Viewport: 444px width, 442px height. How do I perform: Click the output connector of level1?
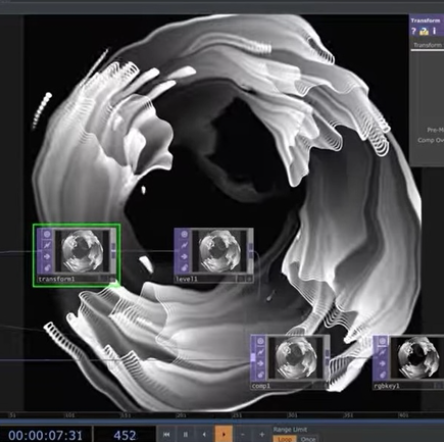point(251,251)
